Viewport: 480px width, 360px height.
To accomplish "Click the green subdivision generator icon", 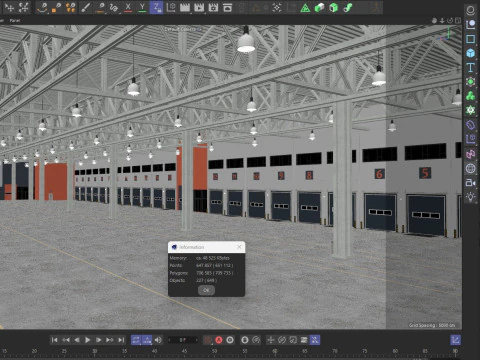I will point(470,82).
